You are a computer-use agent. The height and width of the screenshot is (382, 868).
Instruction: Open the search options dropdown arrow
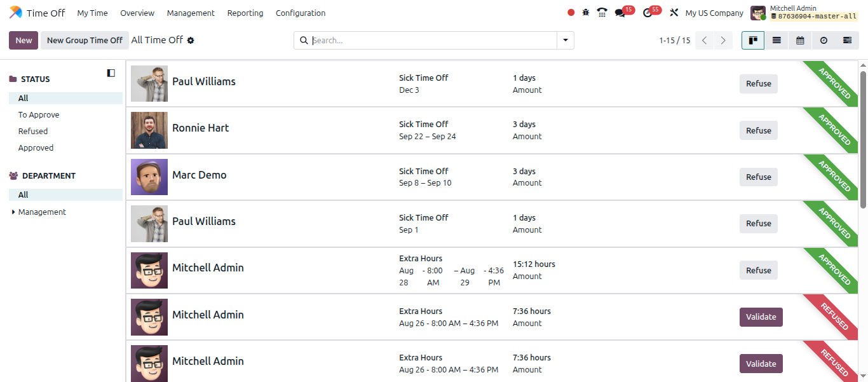[x=566, y=40]
